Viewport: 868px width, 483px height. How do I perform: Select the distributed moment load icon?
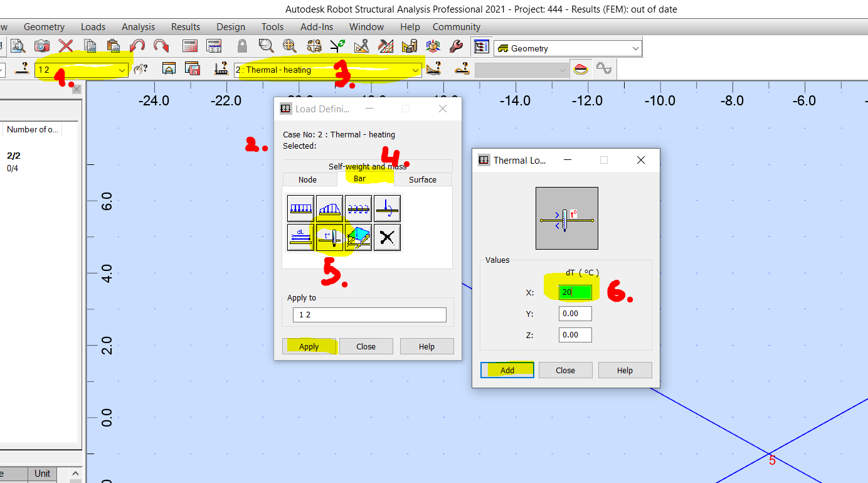coord(358,208)
